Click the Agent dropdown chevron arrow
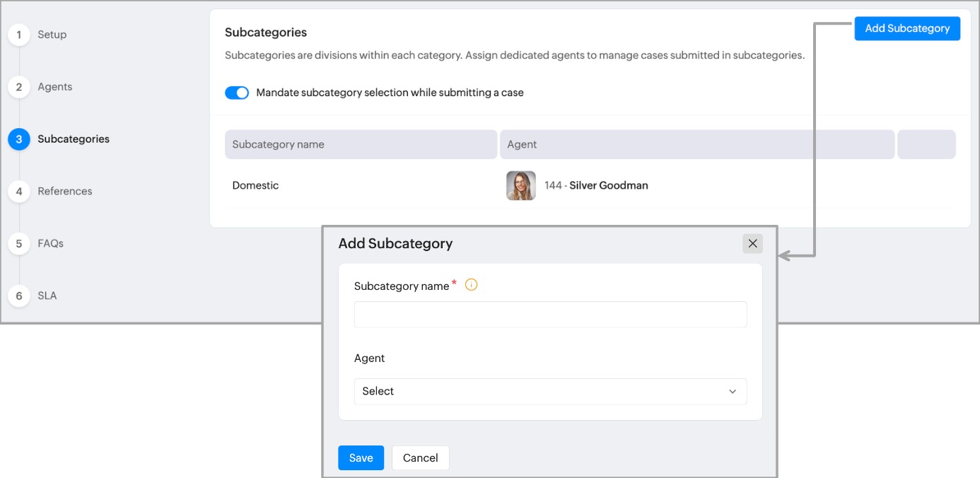 coord(733,392)
